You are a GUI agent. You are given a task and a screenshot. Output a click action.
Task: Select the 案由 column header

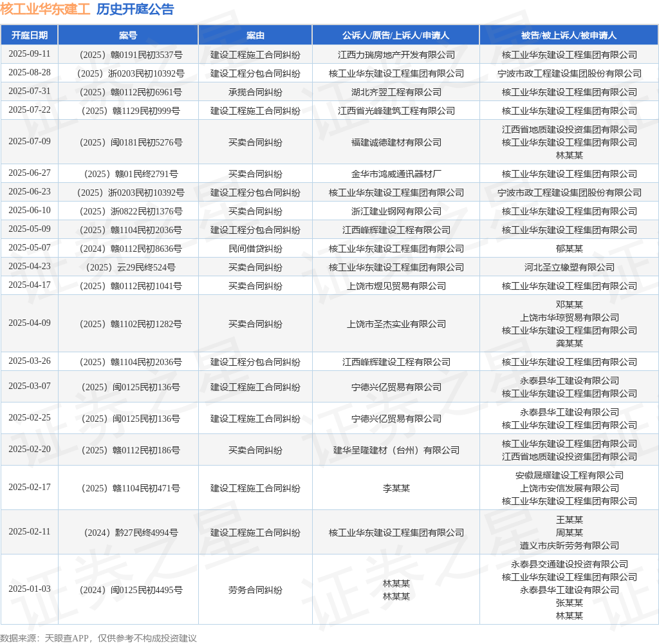pos(255,35)
